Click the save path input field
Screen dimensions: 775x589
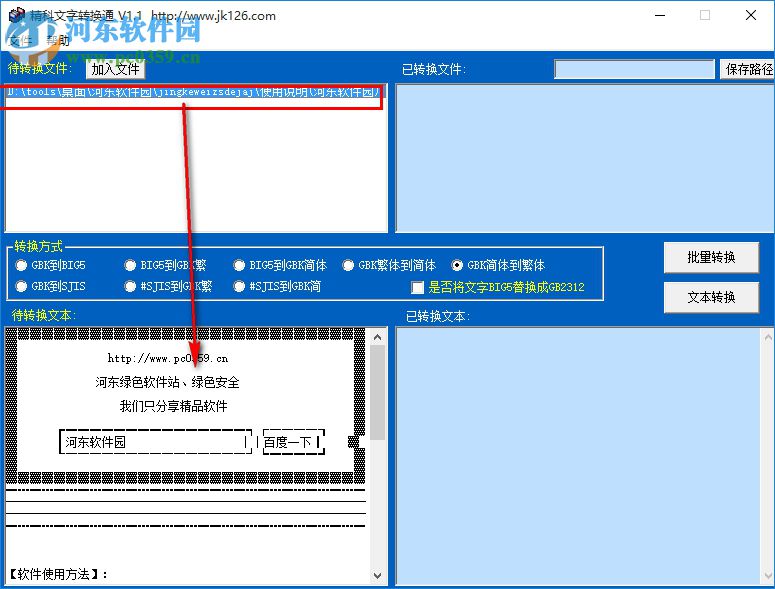pyautogui.click(x=634, y=69)
